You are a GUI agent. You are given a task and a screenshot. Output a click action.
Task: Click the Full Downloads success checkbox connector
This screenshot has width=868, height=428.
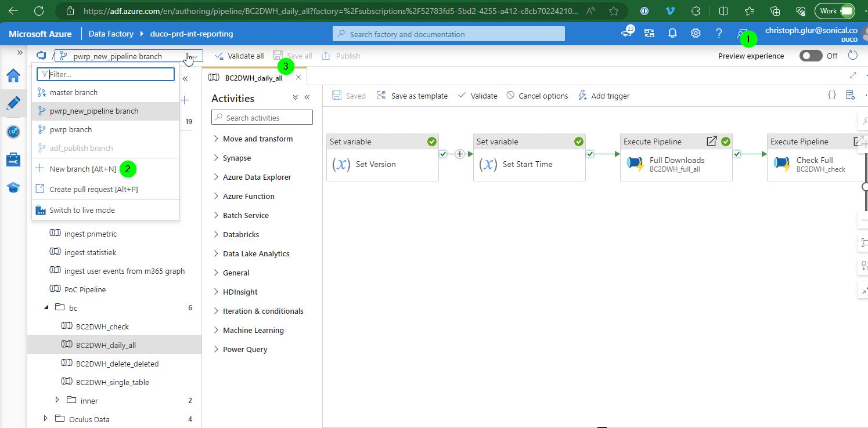tap(737, 154)
